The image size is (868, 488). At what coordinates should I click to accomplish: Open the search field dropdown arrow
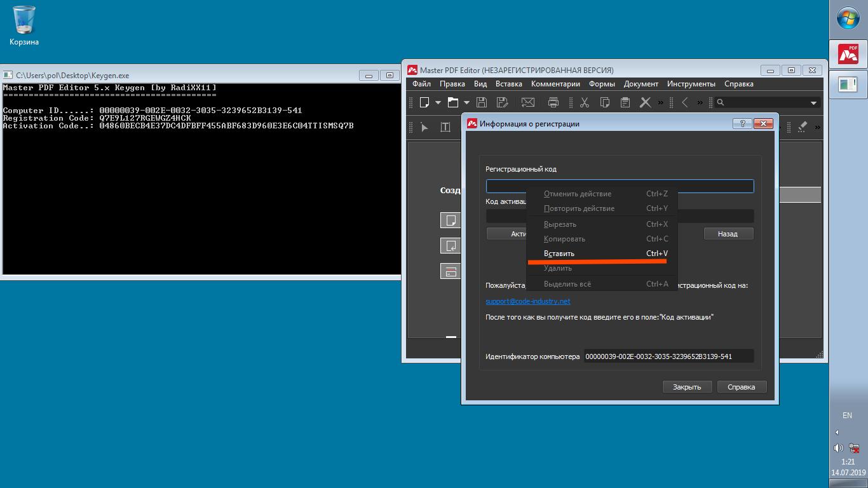coord(813,103)
